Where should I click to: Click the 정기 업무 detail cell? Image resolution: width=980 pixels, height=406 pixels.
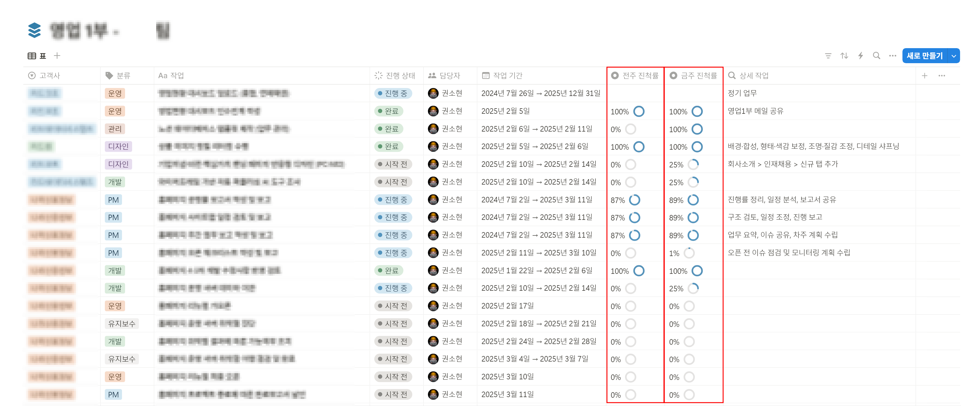(x=742, y=93)
